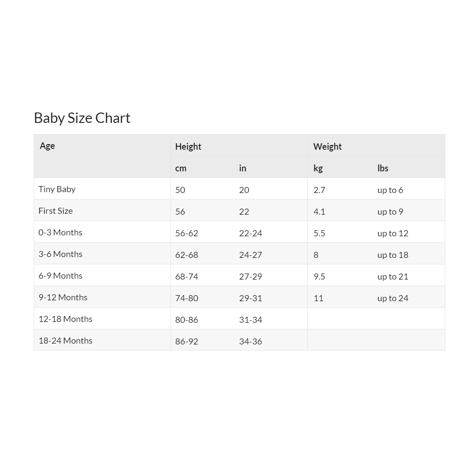This screenshot has width=476, height=476.
Task: Click the First Size row label
Action: [x=56, y=211]
